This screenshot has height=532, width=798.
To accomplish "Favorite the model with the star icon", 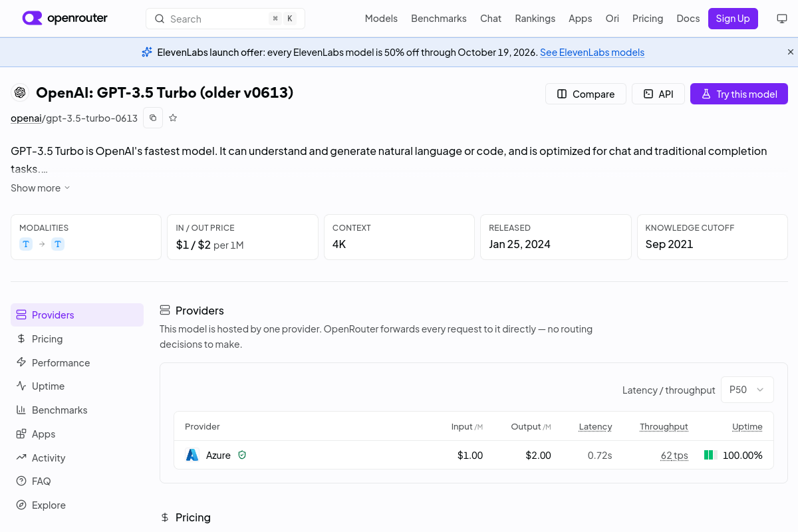I will (x=173, y=118).
